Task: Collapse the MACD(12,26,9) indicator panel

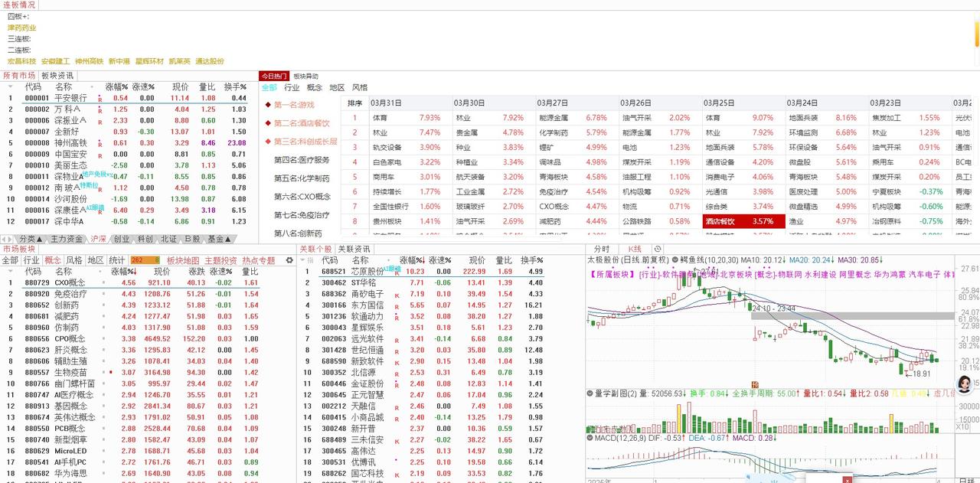Action: [x=590, y=437]
